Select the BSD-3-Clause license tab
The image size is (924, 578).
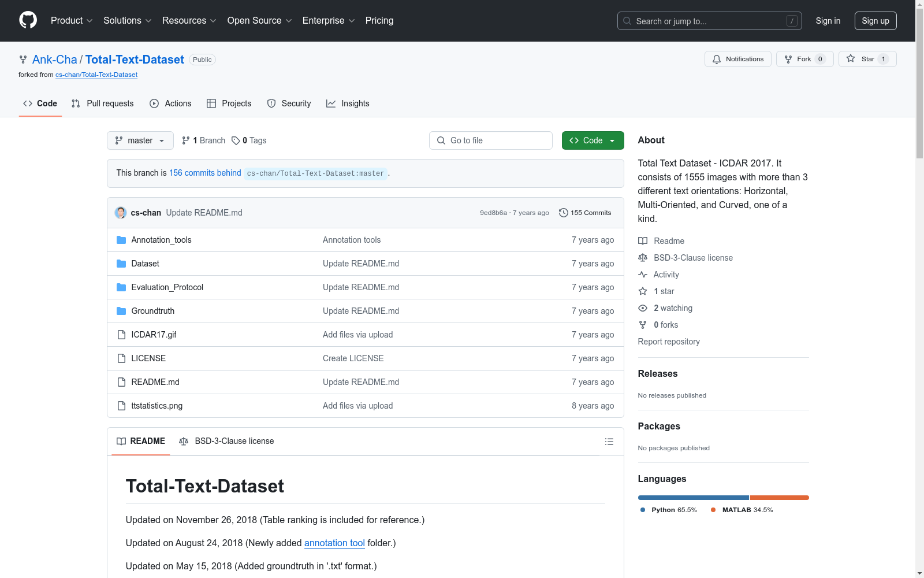[x=226, y=442]
